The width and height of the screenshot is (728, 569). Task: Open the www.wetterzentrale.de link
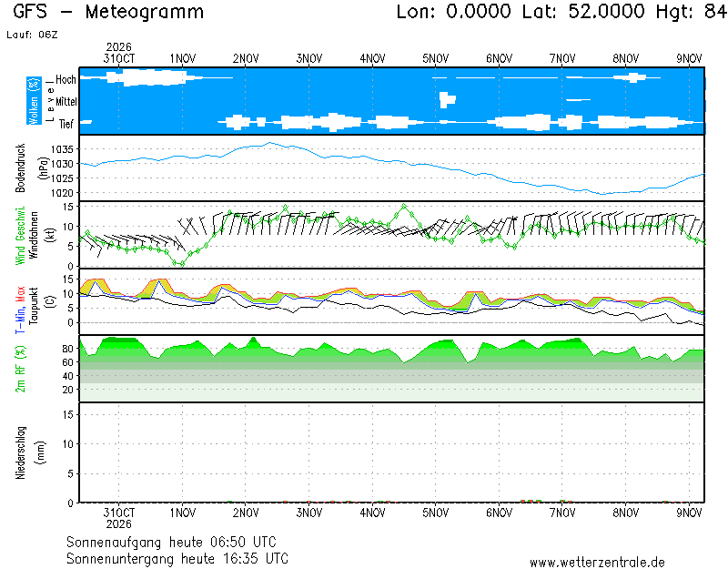[x=597, y=562]
